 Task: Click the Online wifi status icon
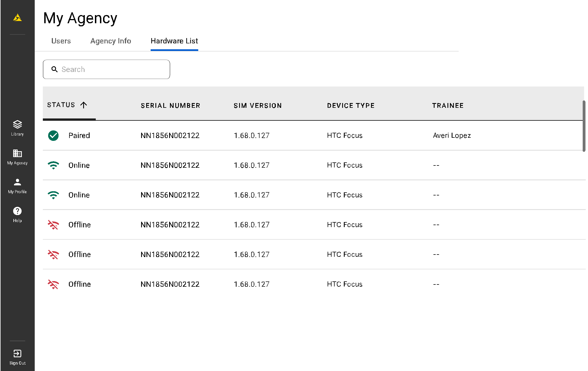pyautogui.click(x=53, y=165)
